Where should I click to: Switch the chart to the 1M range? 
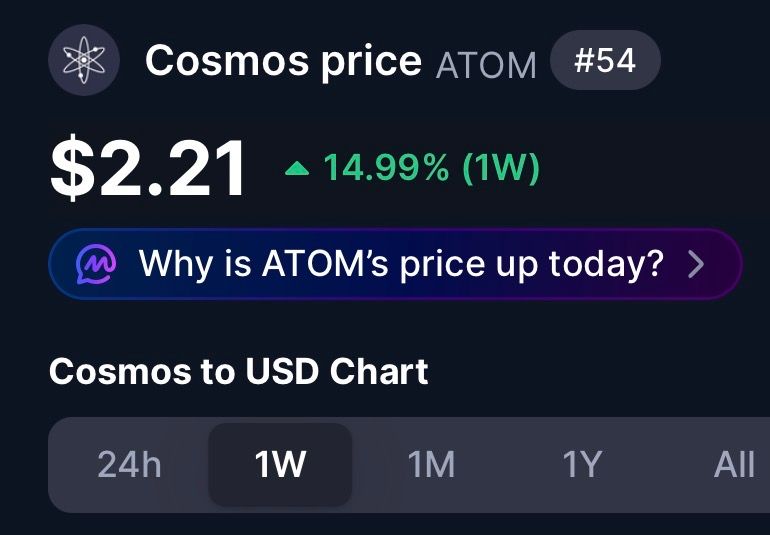click(431, 464)
